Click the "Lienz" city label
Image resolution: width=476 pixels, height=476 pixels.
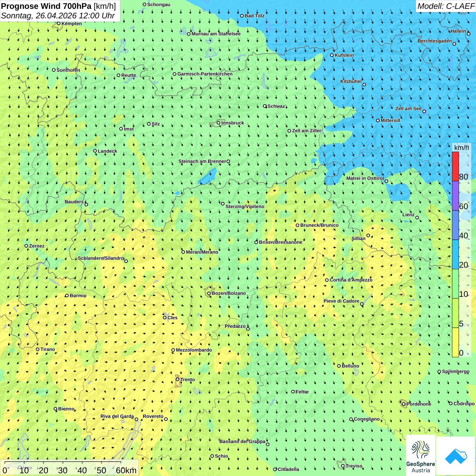tap(408, 215)
